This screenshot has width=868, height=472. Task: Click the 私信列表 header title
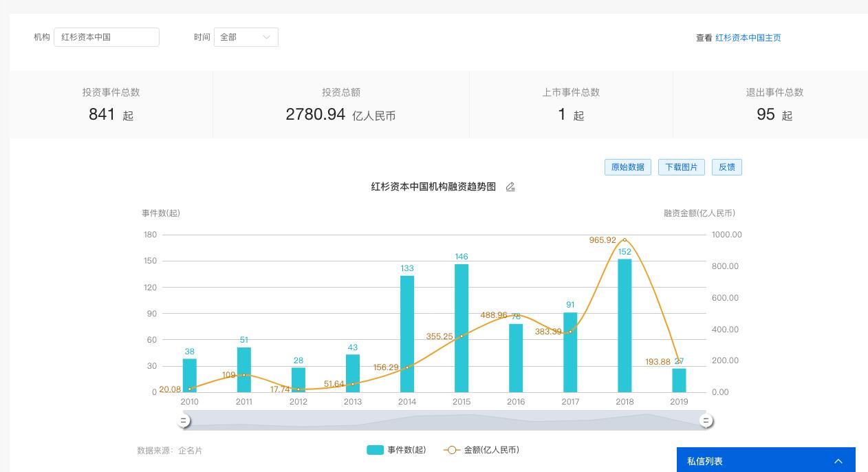pos(705,461)
